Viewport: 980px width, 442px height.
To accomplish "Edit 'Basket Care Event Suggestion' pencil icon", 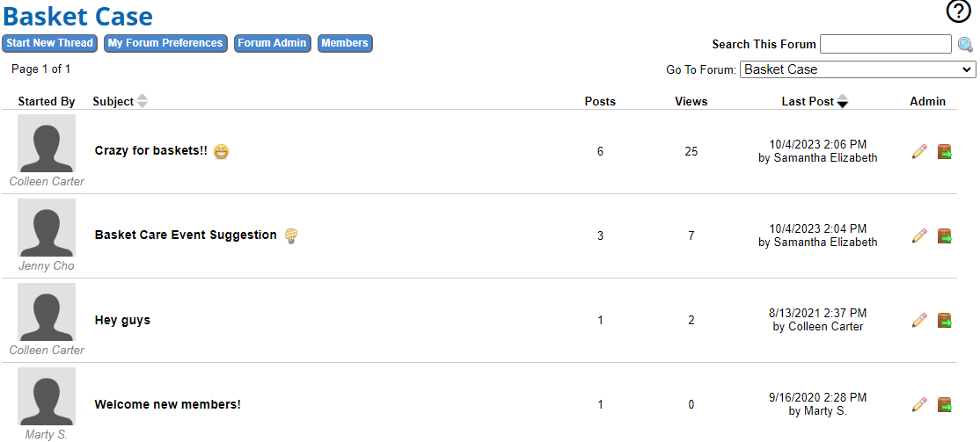I will tap(919, 235).
